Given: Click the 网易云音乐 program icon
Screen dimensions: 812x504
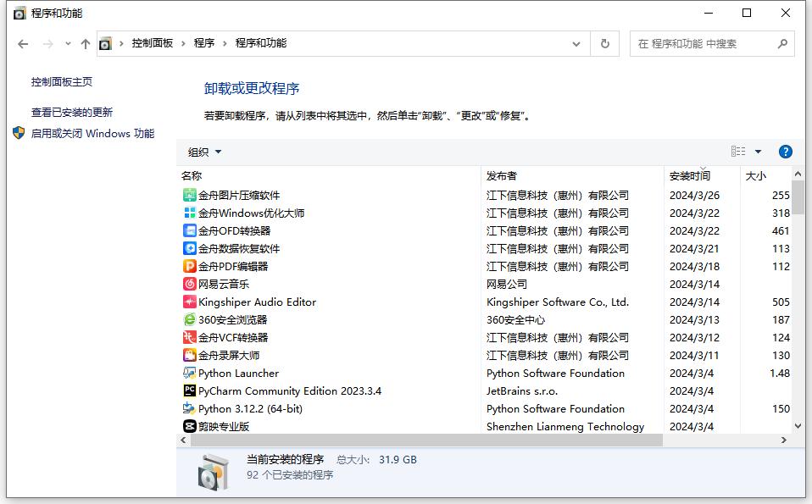Looking at the screenshot, I should 190,285.
